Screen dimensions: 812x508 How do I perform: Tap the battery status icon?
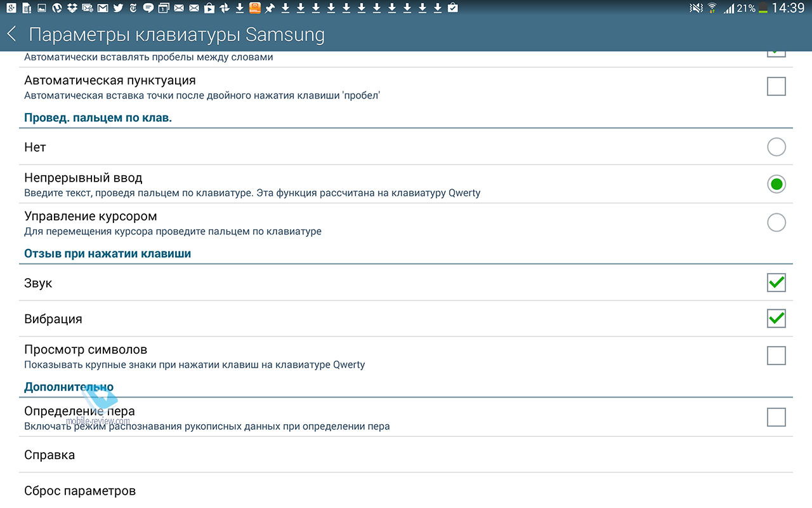click(763, 8)
